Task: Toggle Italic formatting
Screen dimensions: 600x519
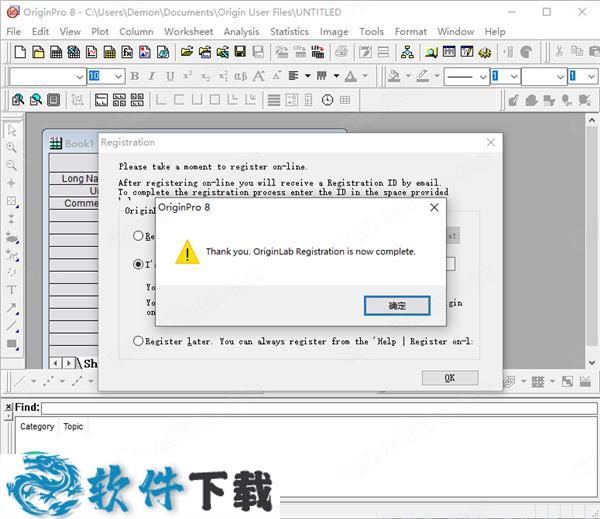Action: pyautogui.click(x=152, y=76)
